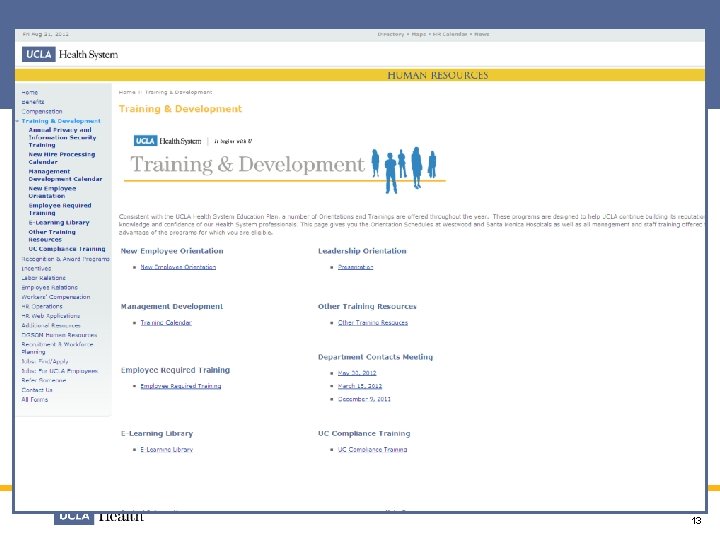Click the Department Contacts Meeting heading
This screenshot has width=720, height=540.
click(376, 357)
